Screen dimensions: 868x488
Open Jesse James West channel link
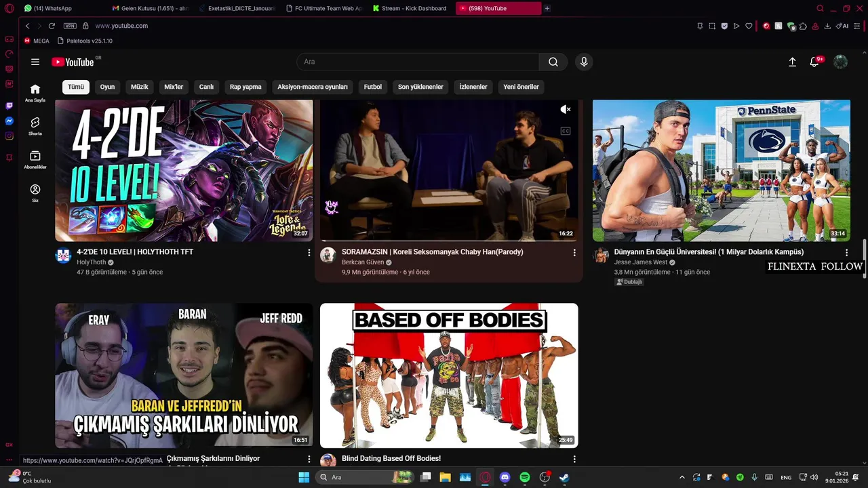click(641, 262)
